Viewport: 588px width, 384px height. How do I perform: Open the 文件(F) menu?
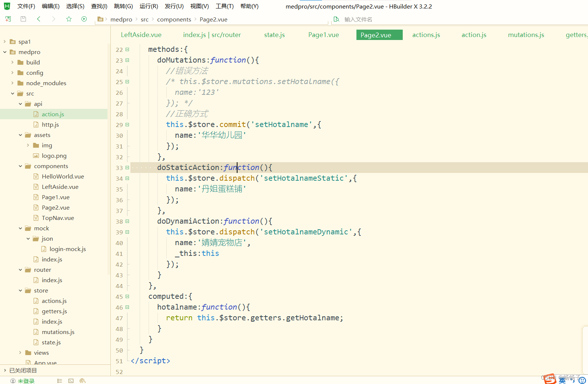[x=26, y=6]
